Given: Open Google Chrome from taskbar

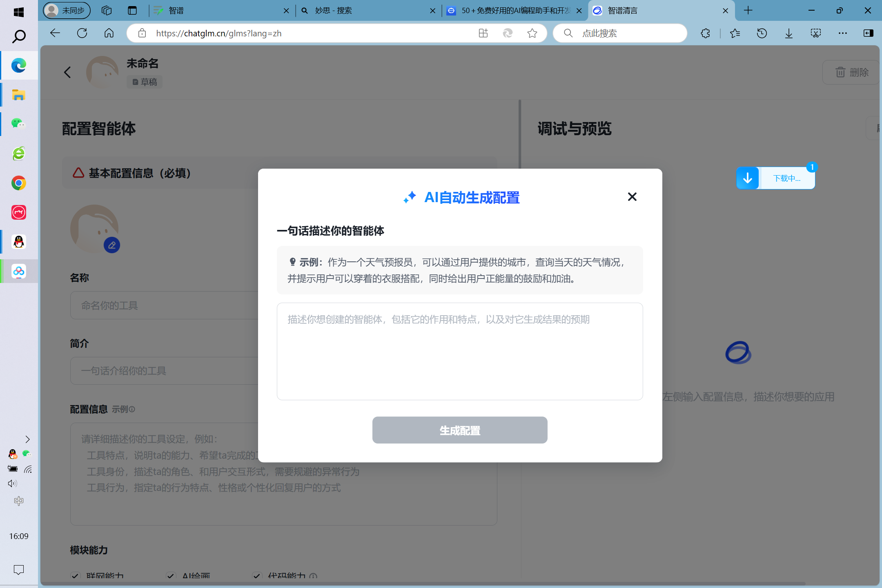Looking at the screenshot, I should click(19, 183).
